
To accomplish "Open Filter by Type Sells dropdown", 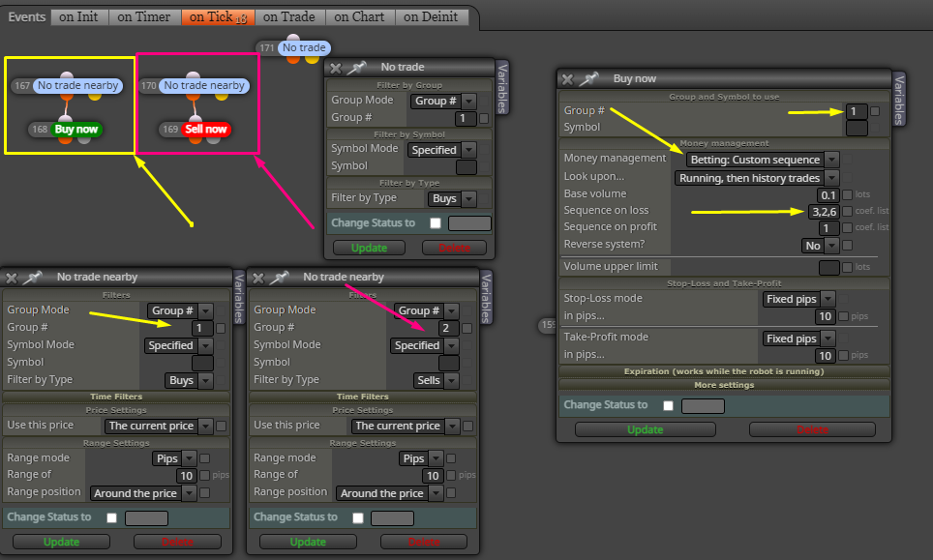I will 436,380.
